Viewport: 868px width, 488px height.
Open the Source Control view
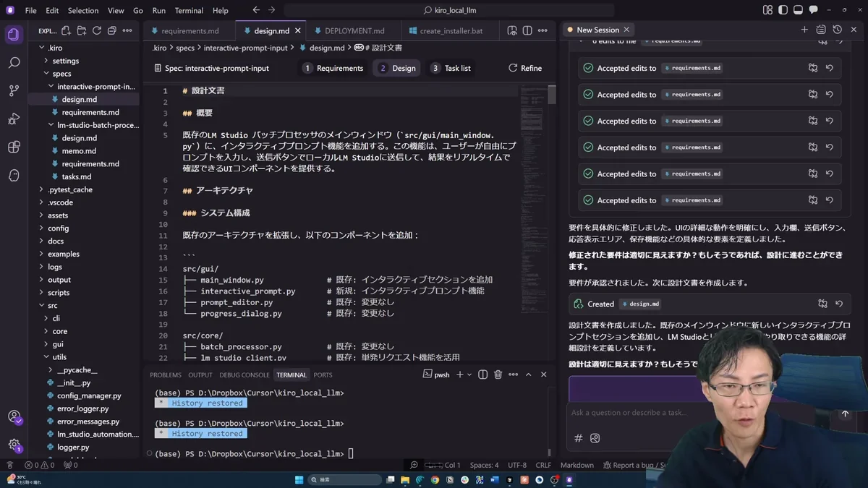coord(14,91)
